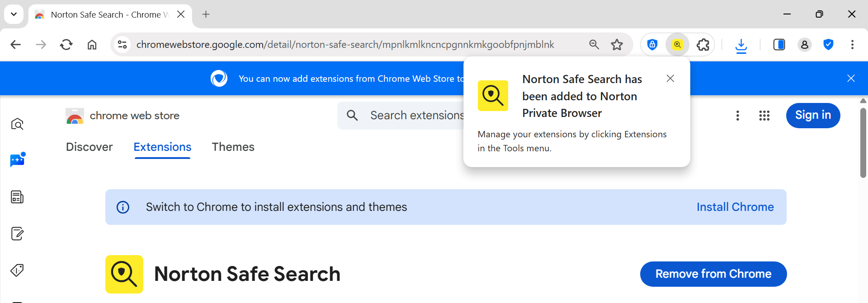Open the tab search dropdown arrow
Image resolution: width=868 pixels, height=303 pixels.
[x=14, y=14]
